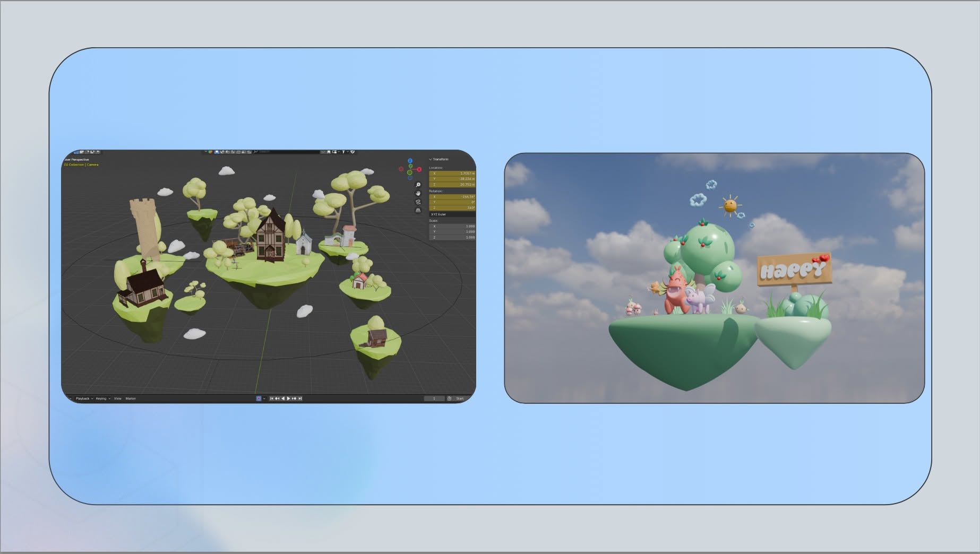
Task: Play the animation in reverse
Action: (283, 399)
